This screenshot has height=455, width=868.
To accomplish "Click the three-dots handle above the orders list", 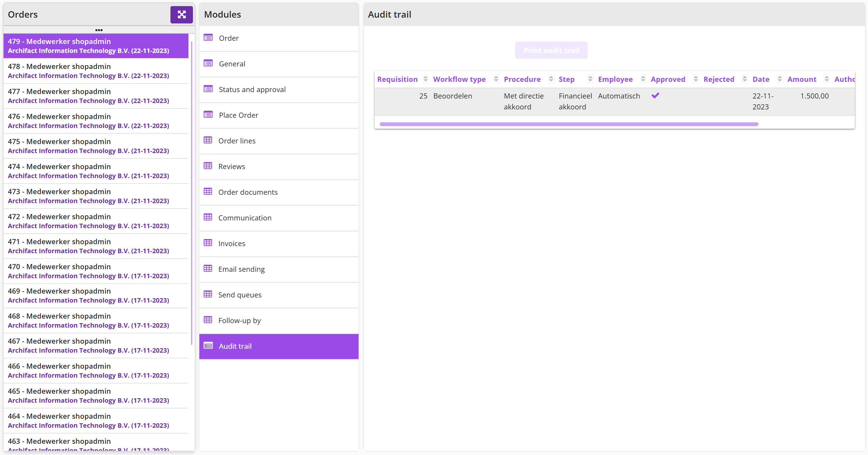I will tap(99, 30).
